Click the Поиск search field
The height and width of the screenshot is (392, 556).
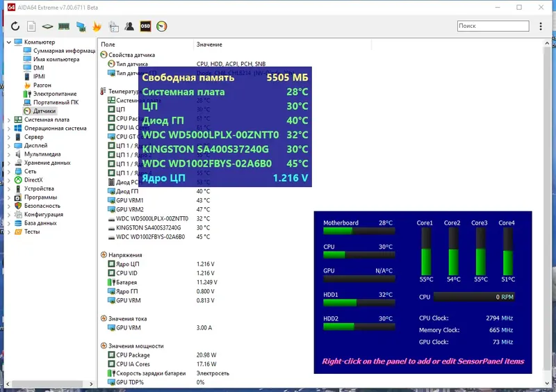coord(493,26)
